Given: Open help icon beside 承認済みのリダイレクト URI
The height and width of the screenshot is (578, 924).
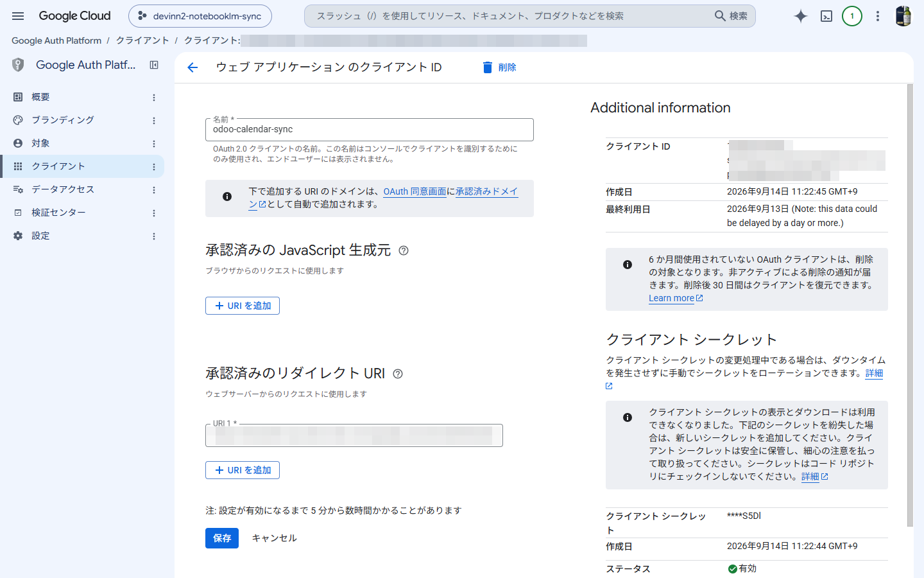Looking at the screenshot, I should pos(398,374).
